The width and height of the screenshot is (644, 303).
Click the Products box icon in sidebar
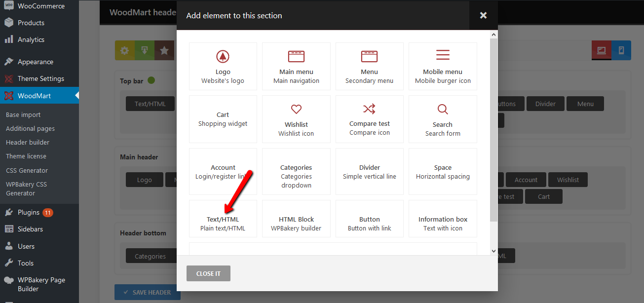click(x=9, y=23)
